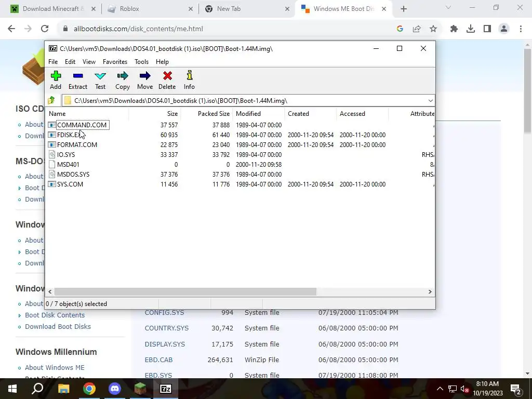Toggle Chrome side panel icon

click(x=487, y=29)
